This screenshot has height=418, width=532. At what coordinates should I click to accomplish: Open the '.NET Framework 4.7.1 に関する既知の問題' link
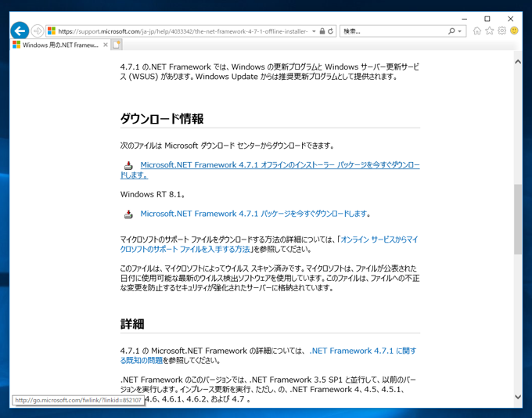coord(268,355)
